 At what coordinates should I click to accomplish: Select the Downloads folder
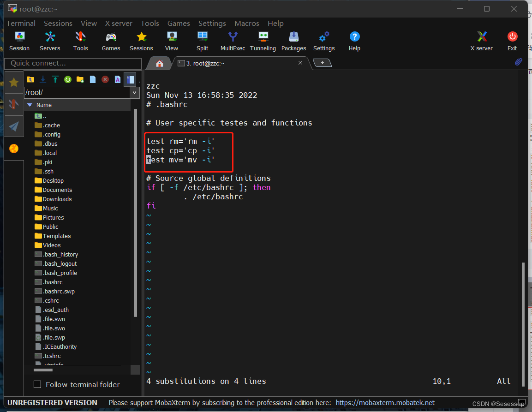(x=54, y=199)
